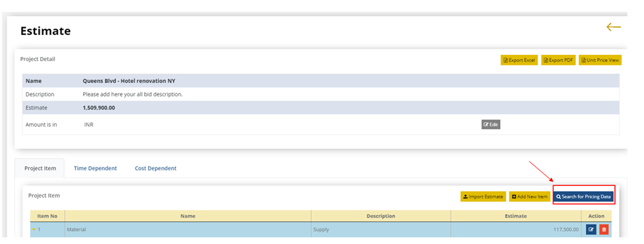Select project name Queens Blvd - Hotel renovation NY
Image resolution: width=644 pixels, height=244 pixels.
129,81
